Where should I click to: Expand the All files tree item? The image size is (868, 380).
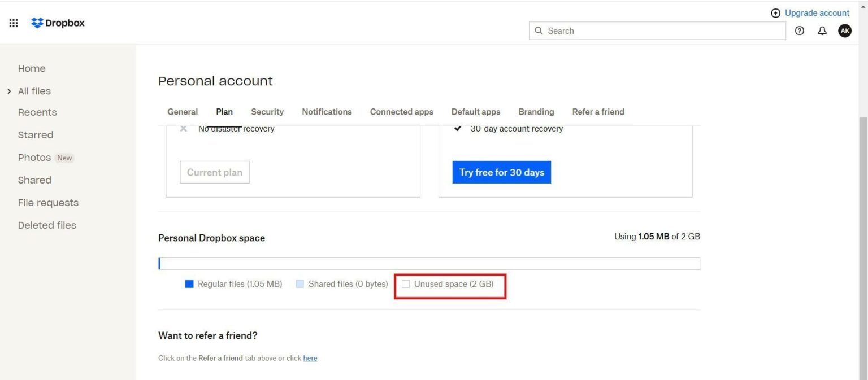coord(9,90)
